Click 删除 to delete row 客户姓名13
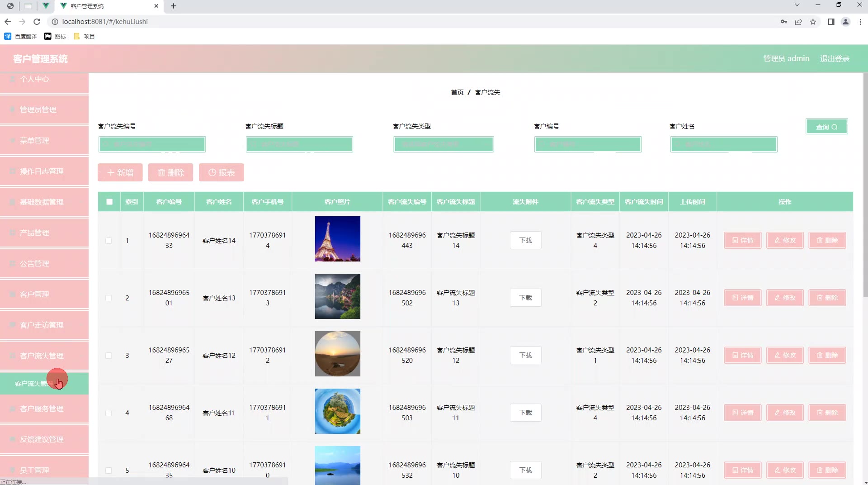The width and height of the screenshot is (868, 485). point(827,298)
